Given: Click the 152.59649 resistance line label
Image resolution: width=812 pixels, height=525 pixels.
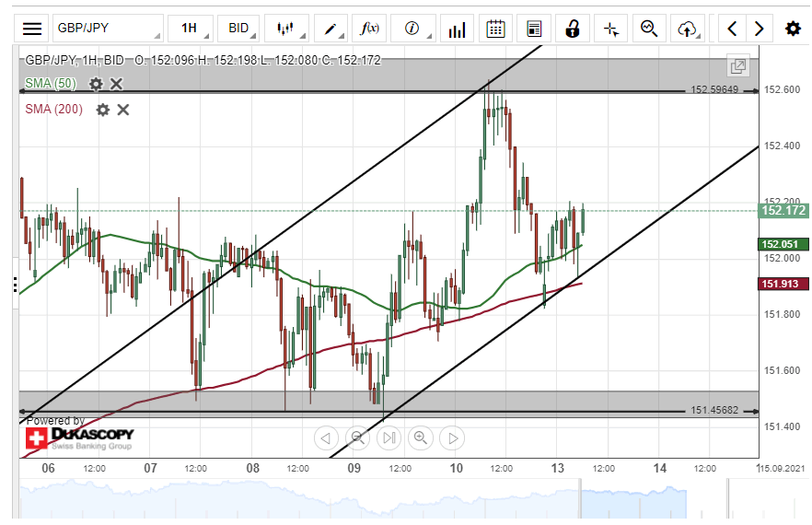Looking at the screenshot, I should pyautogui.click(x=714, y=89).
